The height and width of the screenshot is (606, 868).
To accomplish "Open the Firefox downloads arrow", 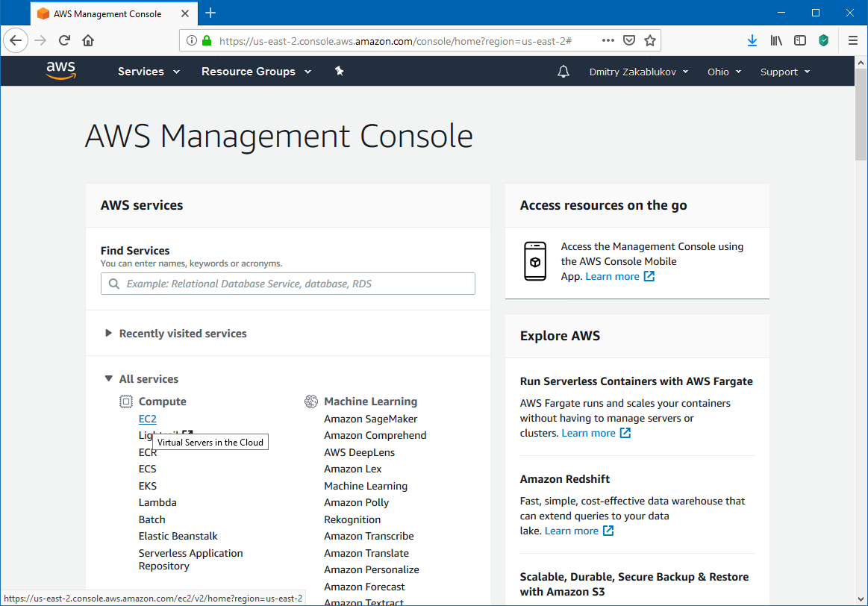I will pyautogui.click(x=752, y=40).
